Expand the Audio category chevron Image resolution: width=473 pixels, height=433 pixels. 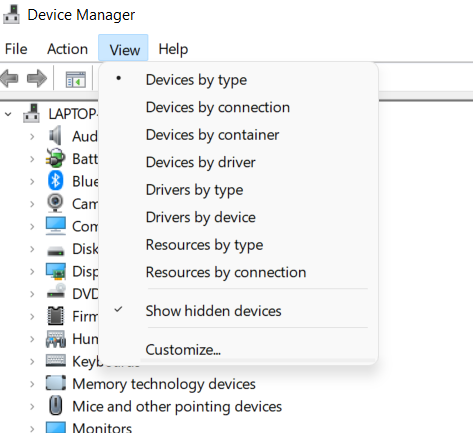pyautogui.click(x=32, y=136)
